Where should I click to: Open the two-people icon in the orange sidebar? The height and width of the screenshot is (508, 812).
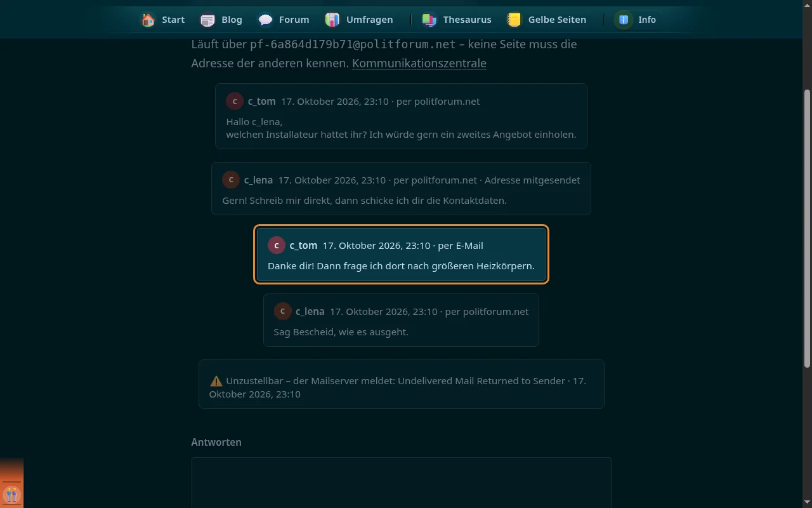11,494
